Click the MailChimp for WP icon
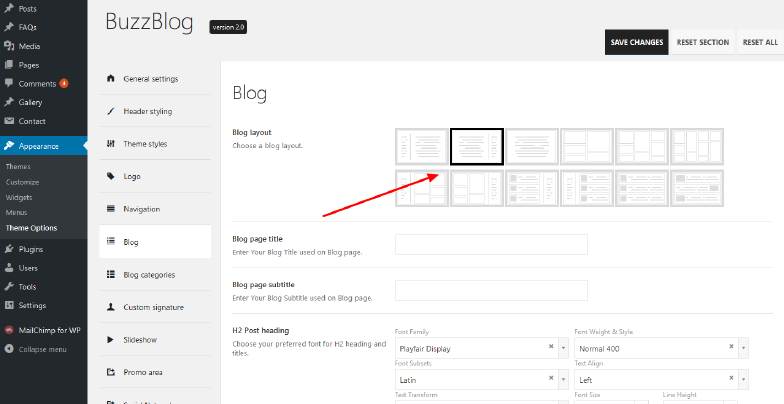 [x=9, y=330]
